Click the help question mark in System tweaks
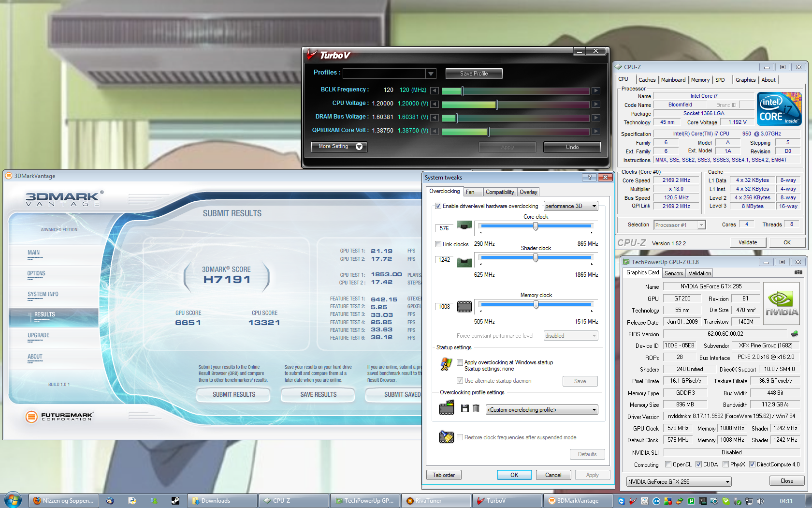 589,178
